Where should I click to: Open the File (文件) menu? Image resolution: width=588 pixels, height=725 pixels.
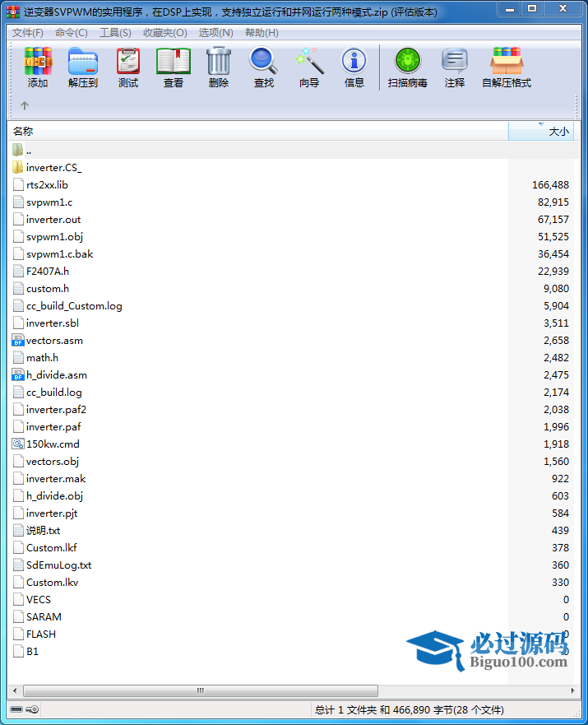[28, 33]
